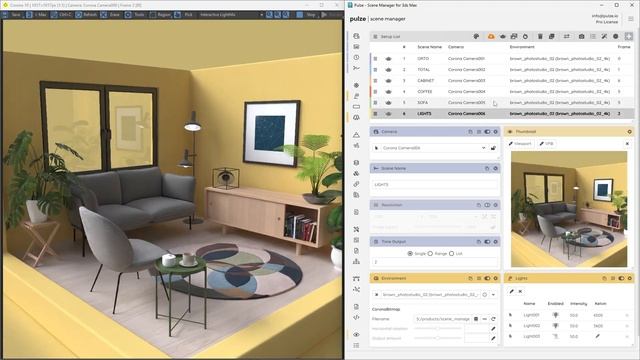Click the Save button in Corona VFB toolbar
The width and height of the screenshot is (640, 360).
(x=12, y=15)
